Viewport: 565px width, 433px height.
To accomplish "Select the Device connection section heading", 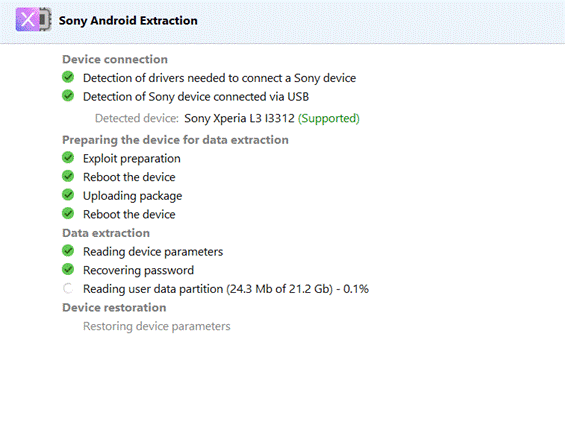I will click(115, 59).
